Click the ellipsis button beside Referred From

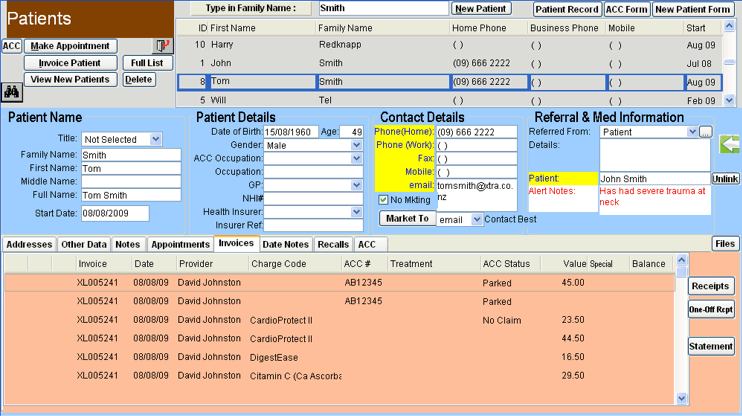(705, 132)
